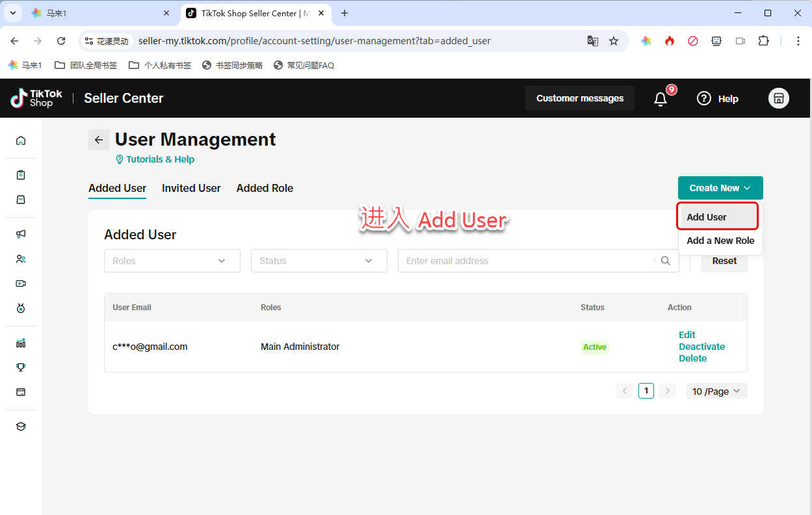Click the shop profile avatar icon
Viewport: 812px width, 515px height.
[x=778, y=98]
